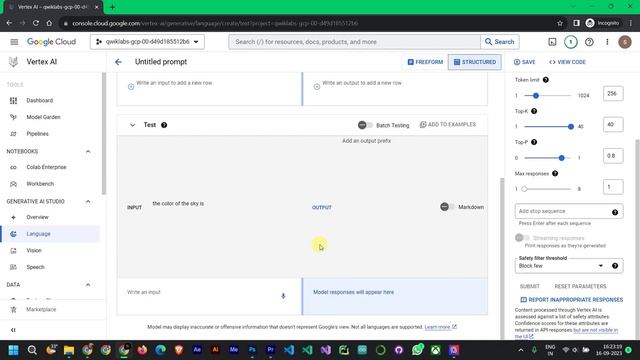640x360 pixels.
Task: Click ADD TO EXAMPLES button
Action: 448,124
